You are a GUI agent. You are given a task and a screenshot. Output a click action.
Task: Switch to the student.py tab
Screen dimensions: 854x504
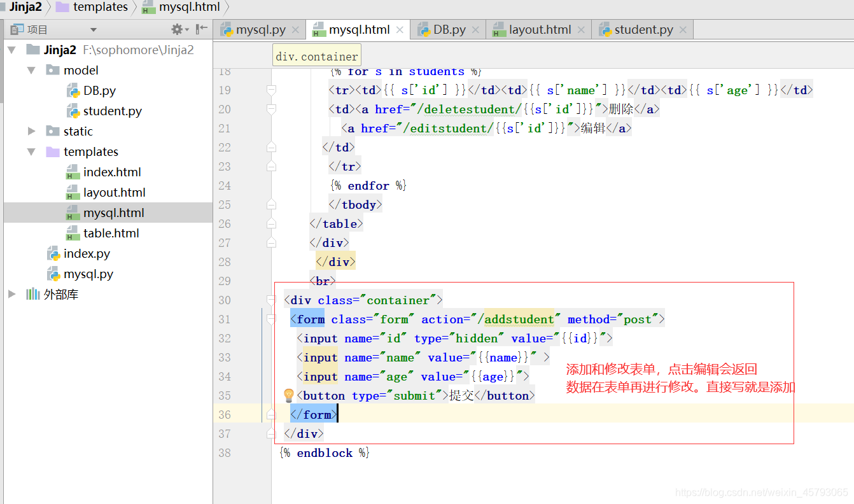[645, 29]
